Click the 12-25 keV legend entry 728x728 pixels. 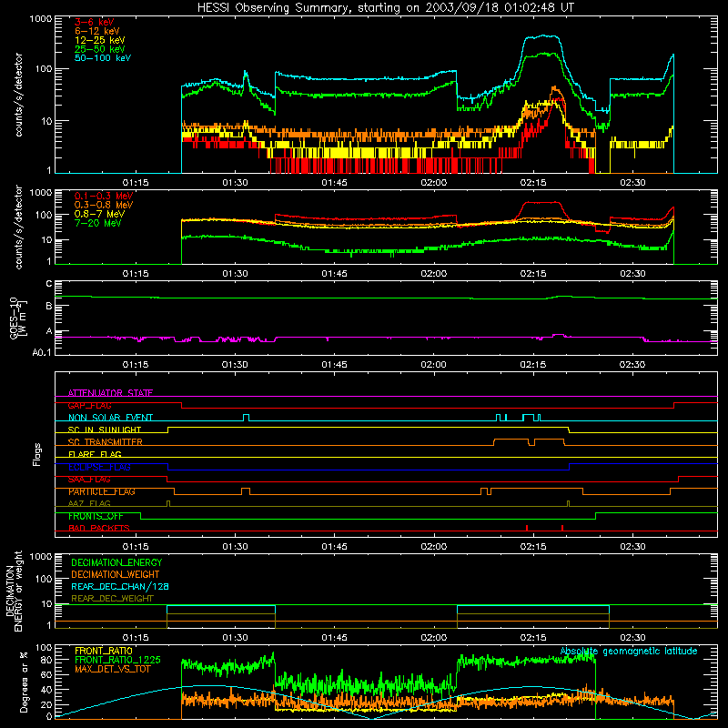[100, 40]
